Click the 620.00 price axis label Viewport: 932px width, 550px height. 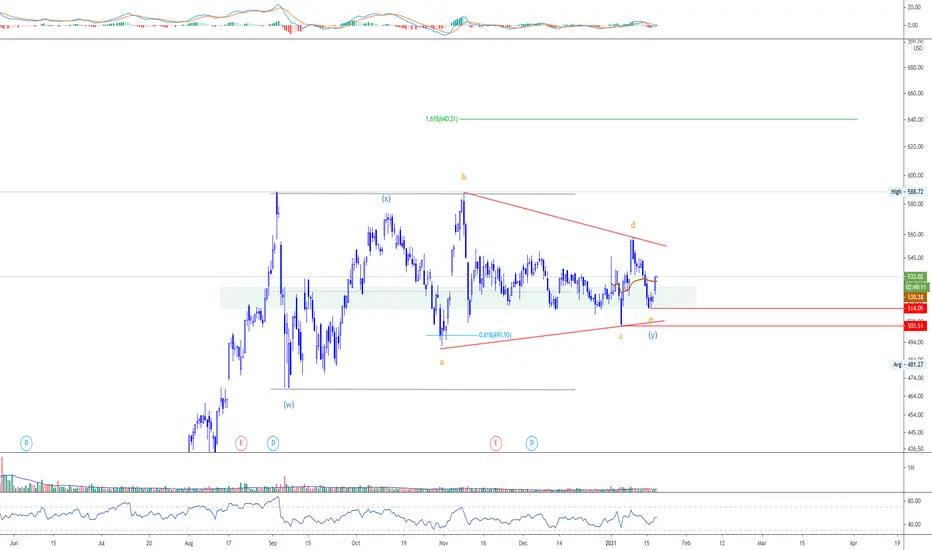915,146
